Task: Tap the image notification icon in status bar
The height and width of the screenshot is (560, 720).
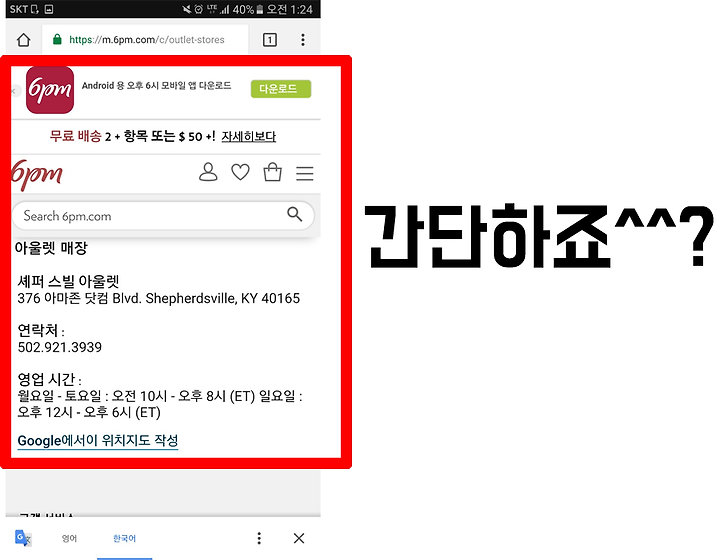Action: (x=49, y=9)
